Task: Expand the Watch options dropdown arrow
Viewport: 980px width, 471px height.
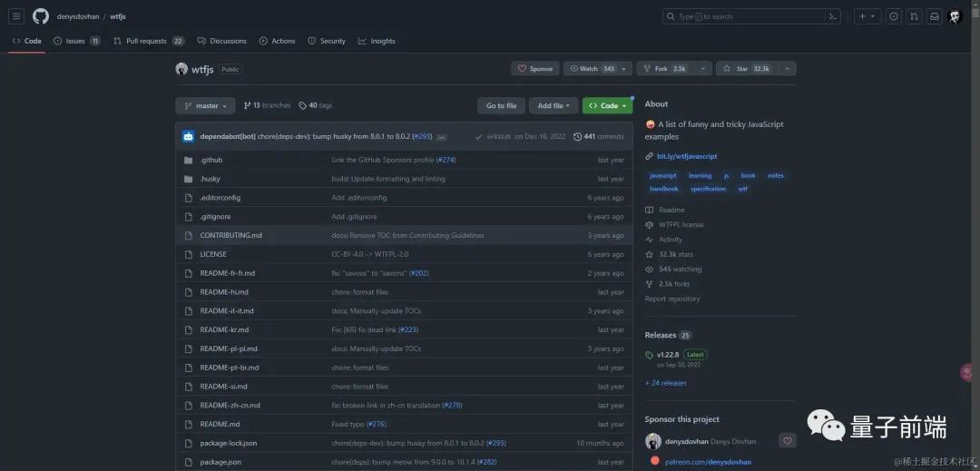Action: pyautogui.click(x=625, y=69)
